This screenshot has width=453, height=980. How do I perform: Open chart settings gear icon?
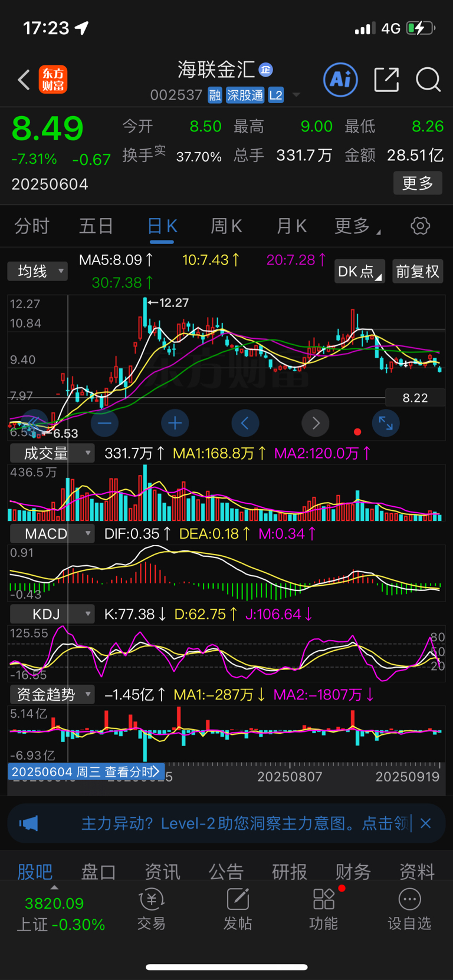(x=420, y=226)
